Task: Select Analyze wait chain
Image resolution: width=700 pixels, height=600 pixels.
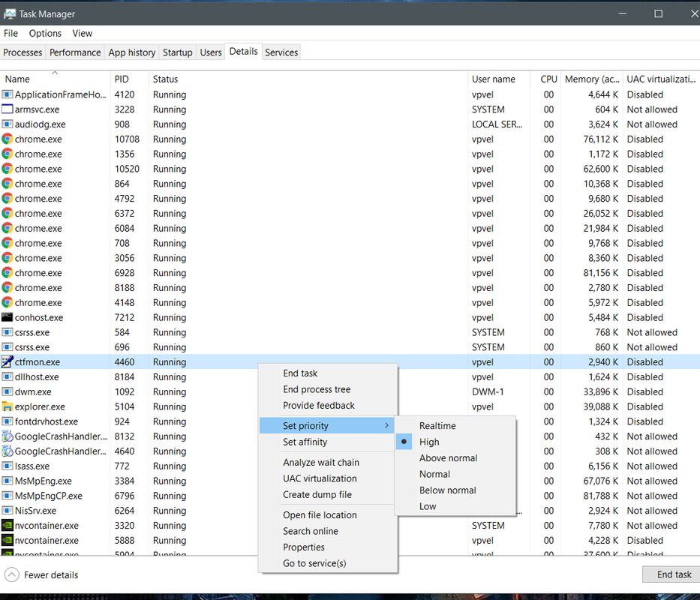Action: [328, 462]
